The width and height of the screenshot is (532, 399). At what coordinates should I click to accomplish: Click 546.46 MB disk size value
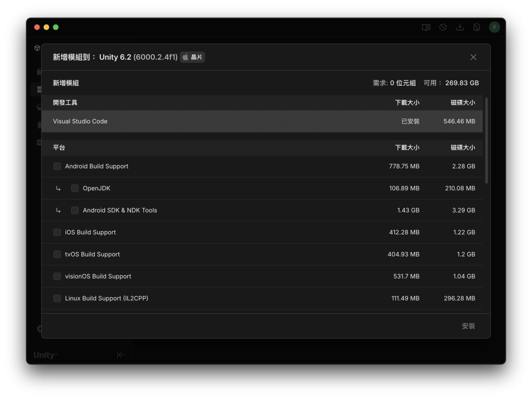click(x=459, y=121)
